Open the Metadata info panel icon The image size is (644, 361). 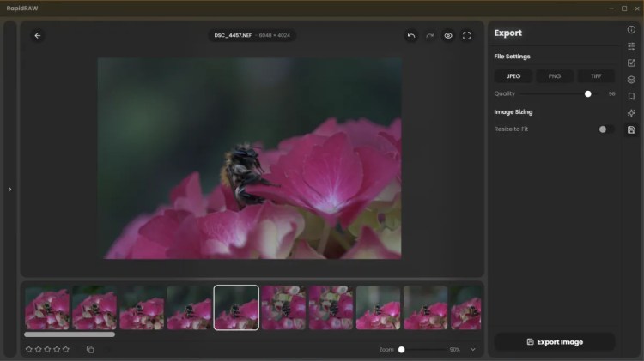[631, 29]
